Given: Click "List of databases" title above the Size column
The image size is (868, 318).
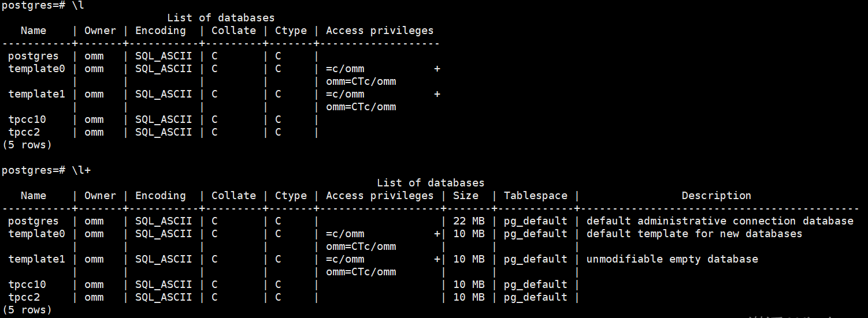Looking at the screenshot, I should pos(431,183).
